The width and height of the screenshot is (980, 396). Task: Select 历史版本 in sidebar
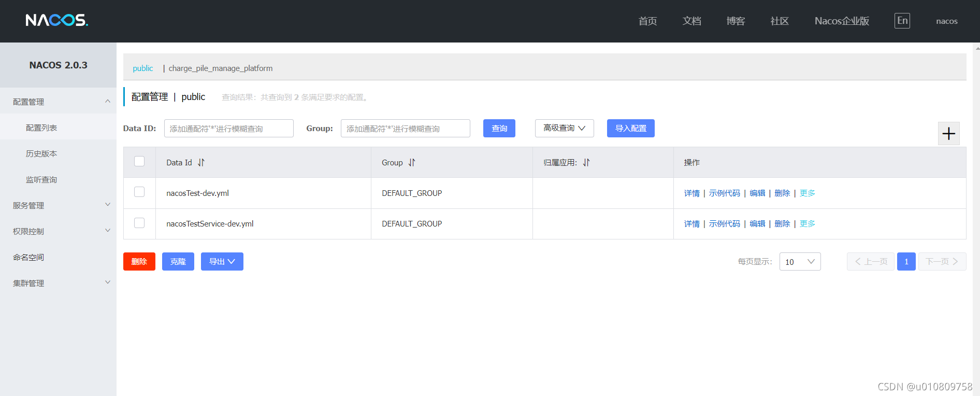click(x=58, y=153)
